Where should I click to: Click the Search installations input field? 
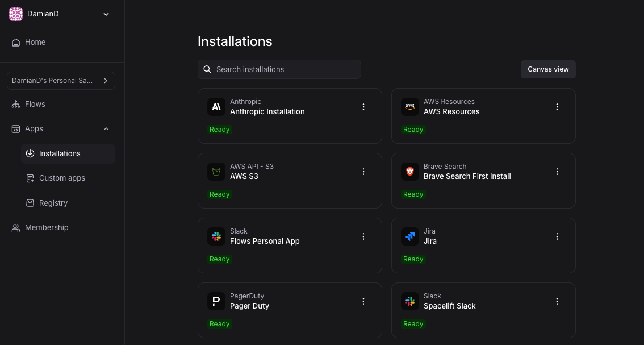[279, 69]
